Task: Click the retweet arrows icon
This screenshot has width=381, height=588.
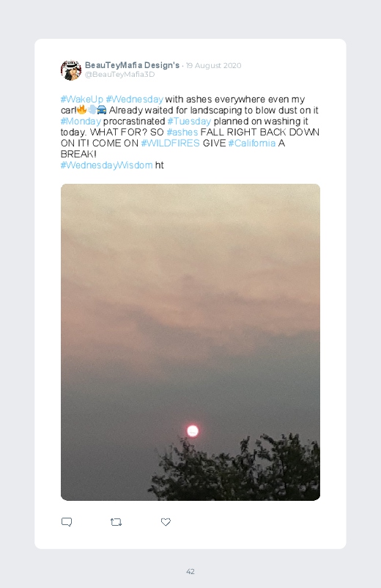Action: (x=116, y=522)
